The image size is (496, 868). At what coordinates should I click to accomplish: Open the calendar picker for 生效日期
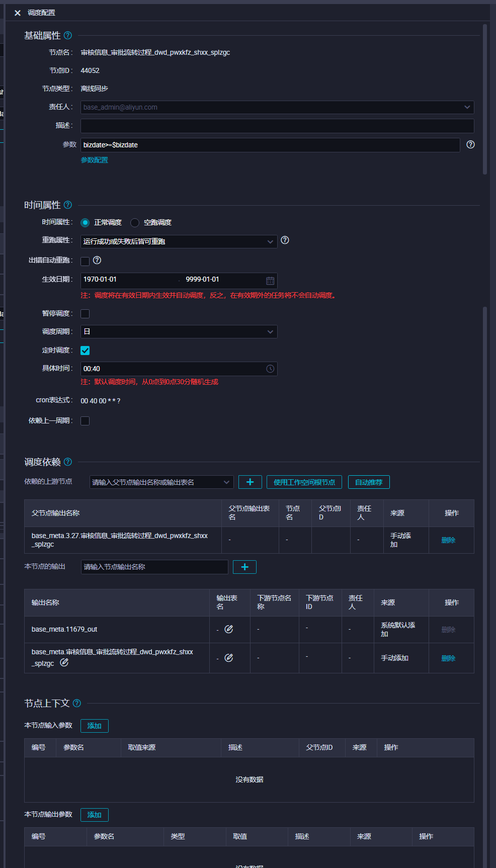click(270, 281)
